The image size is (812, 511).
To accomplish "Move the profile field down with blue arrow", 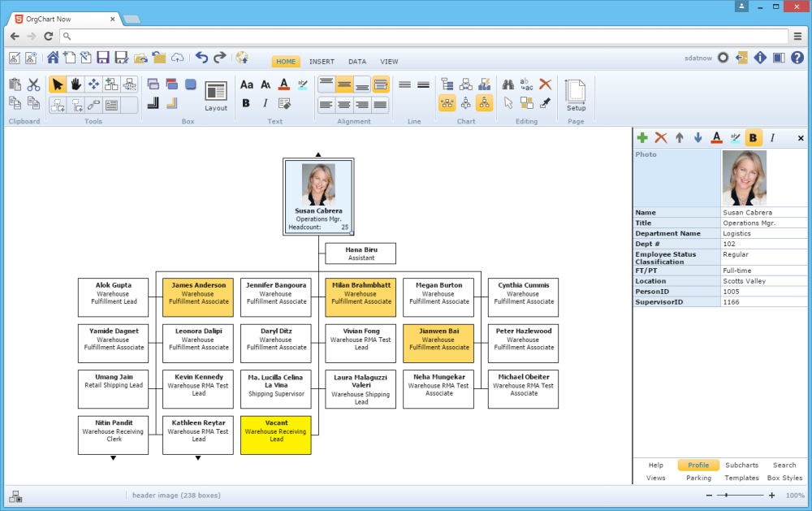I will (x=698, y=137).
